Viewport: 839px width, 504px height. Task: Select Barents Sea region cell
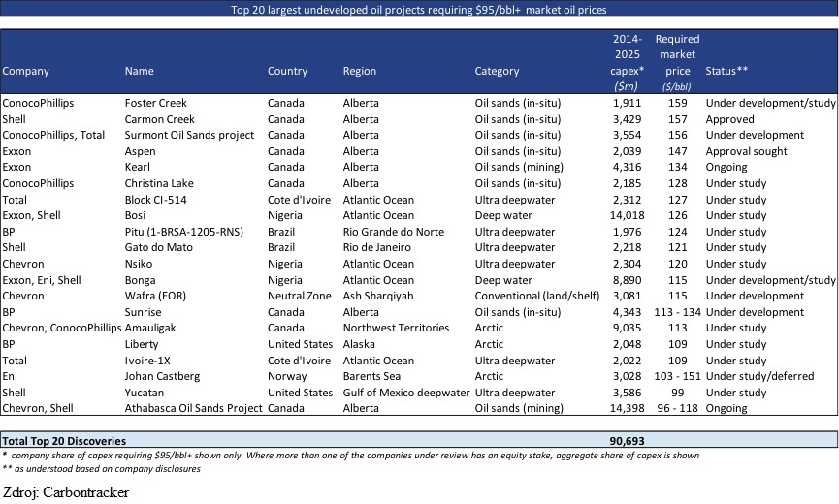pyautogui.click(x=371, y=376)
